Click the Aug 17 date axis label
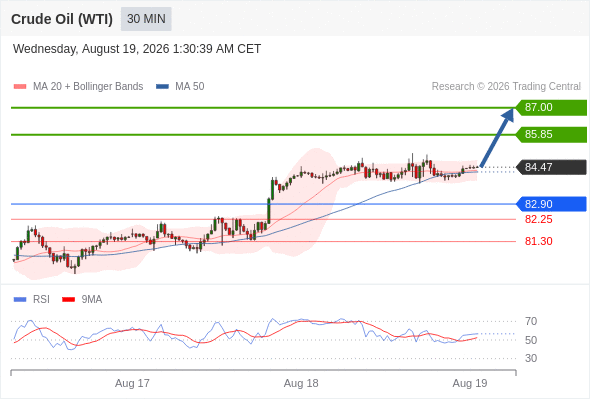 click(132, 383)
